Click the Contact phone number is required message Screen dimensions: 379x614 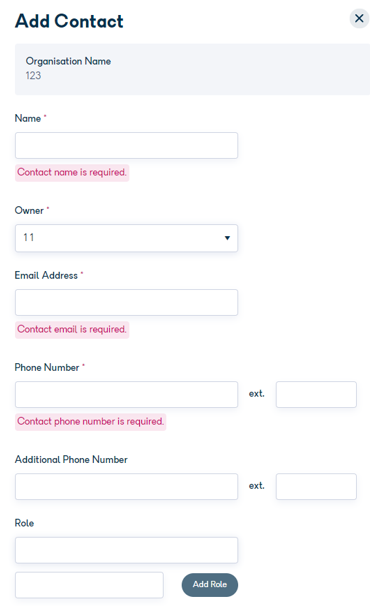point(90,422)
